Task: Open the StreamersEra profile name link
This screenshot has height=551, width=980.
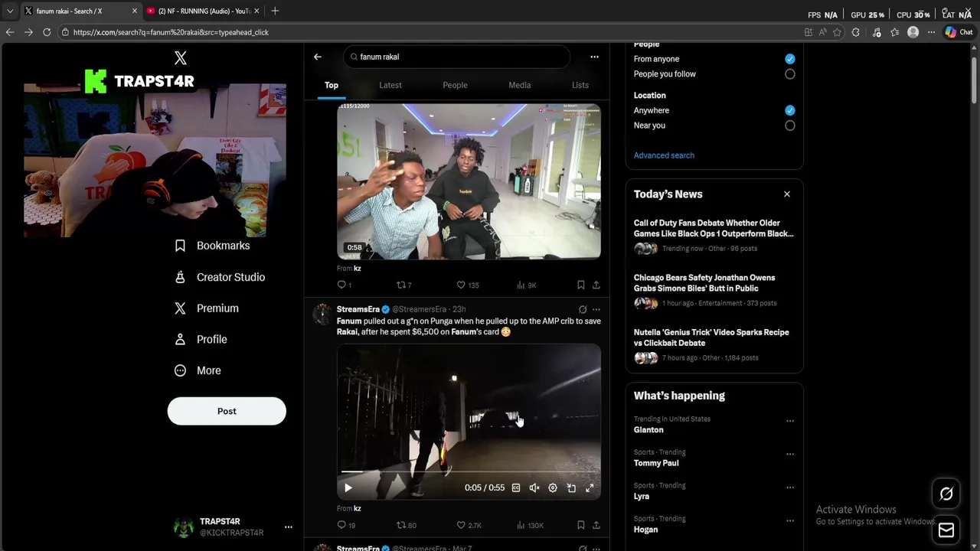Action: (x=358, y=309)
